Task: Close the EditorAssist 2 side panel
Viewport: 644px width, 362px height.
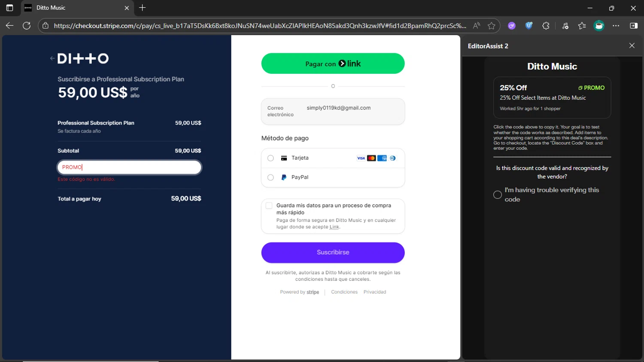Action: coord(632,46)
